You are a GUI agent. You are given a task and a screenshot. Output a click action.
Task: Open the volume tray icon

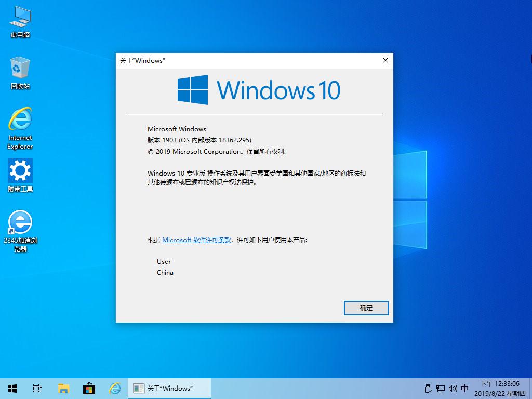[x=453, y=389]
